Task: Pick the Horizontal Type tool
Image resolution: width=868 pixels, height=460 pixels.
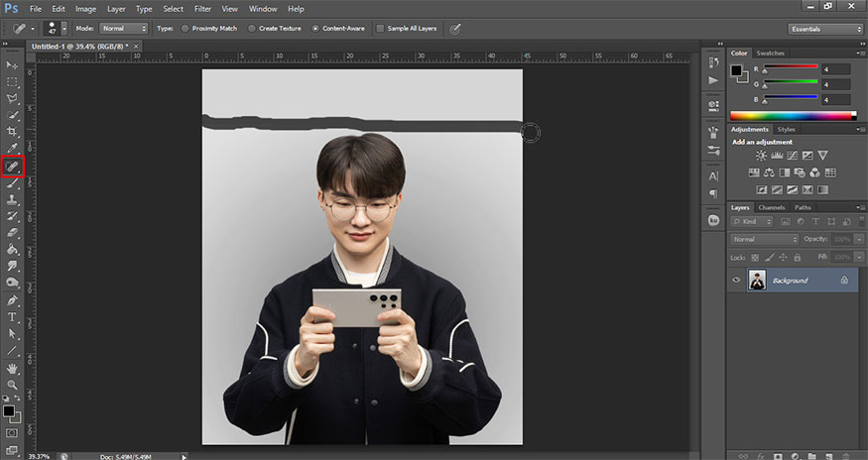Action: (x=13, y=317)
